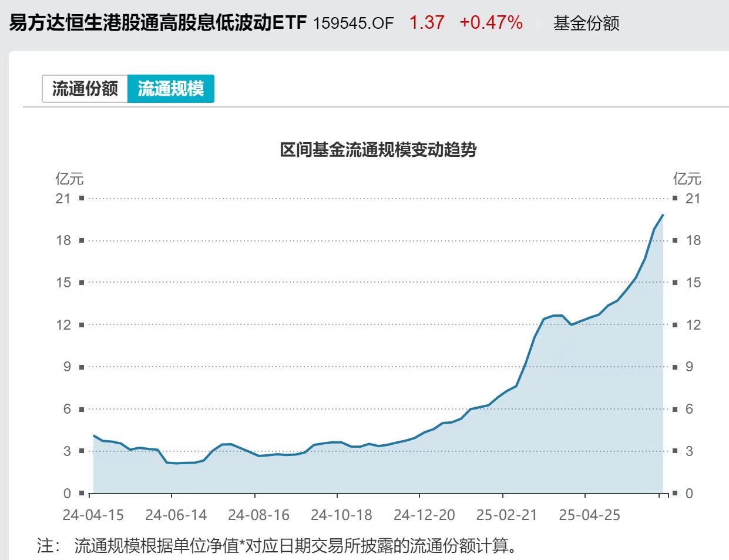The height and width of the screenshot is (560, 729).
Task: Click the chart title 区间基金流通规模变动趋势
Action: (x=378, y=150)
